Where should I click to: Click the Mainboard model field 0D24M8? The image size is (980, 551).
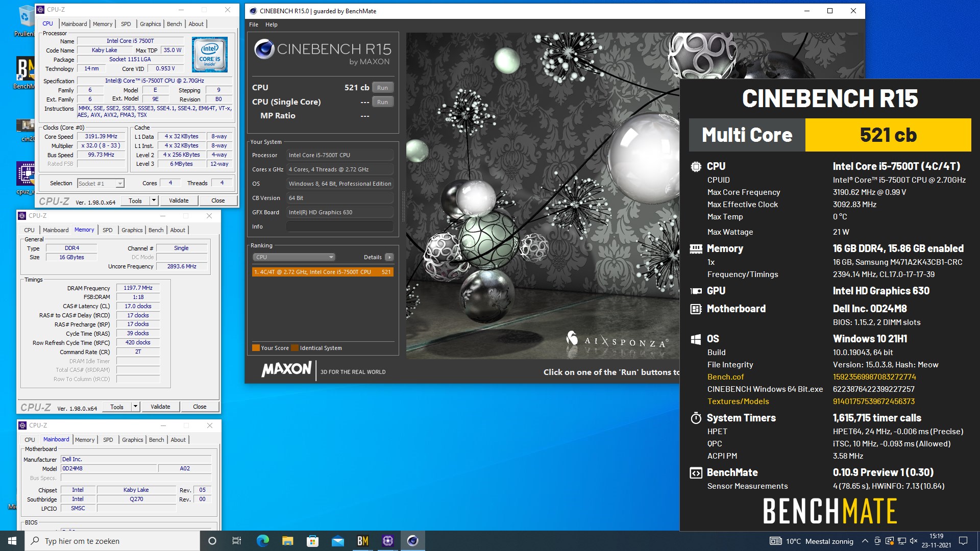[x=109, y=468]
